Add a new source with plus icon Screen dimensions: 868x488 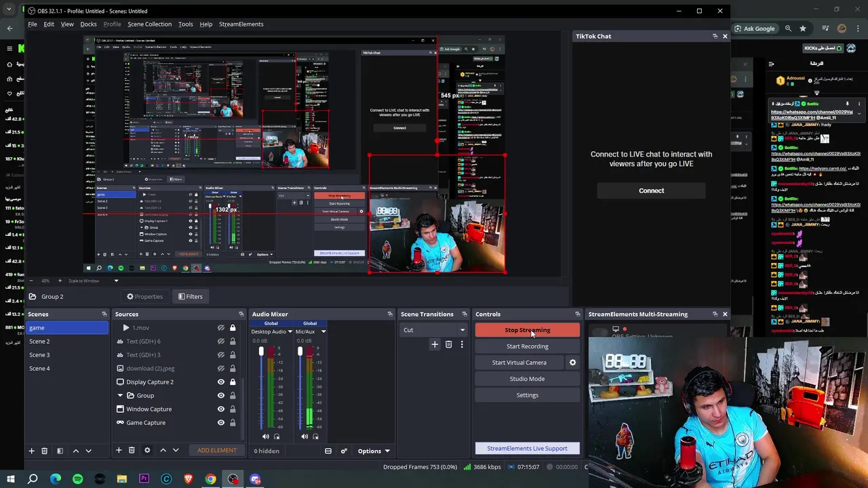[x=119, y=450]
